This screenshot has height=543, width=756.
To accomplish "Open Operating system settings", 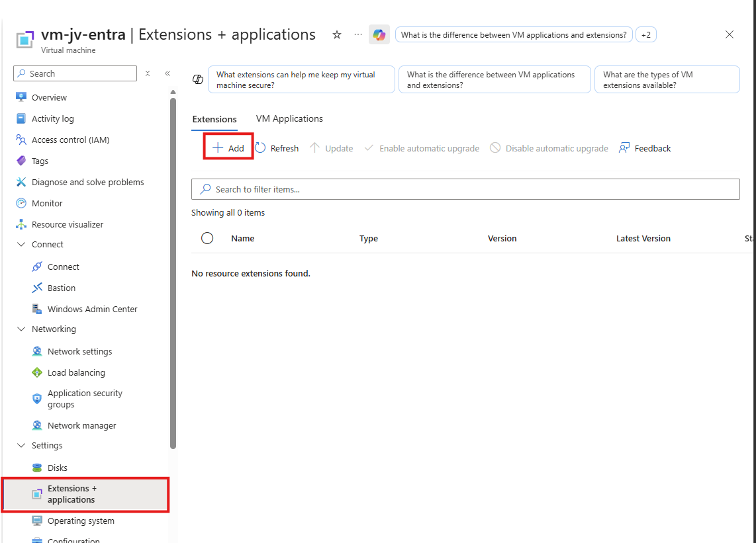I will (81, 521).
